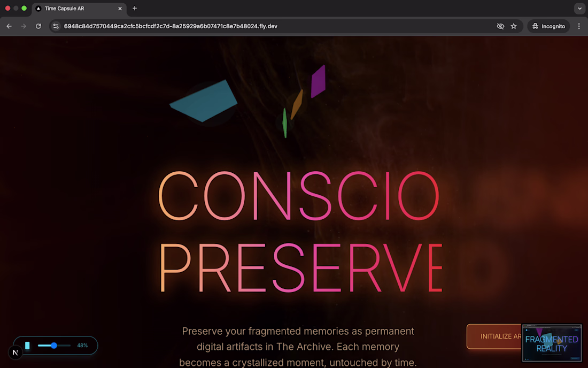
Task: Open Chrome's three-dot menu
Action: (579, 26)
